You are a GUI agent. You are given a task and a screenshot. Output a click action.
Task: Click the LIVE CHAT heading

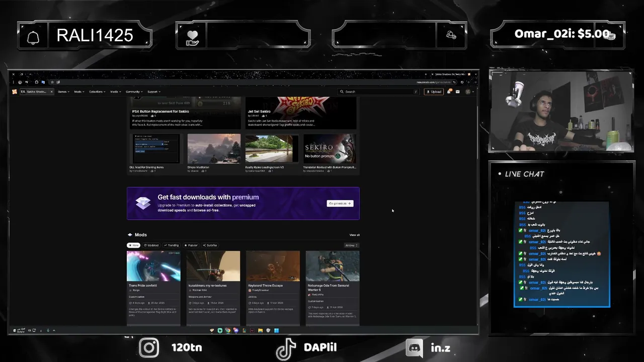coord(524,174)
